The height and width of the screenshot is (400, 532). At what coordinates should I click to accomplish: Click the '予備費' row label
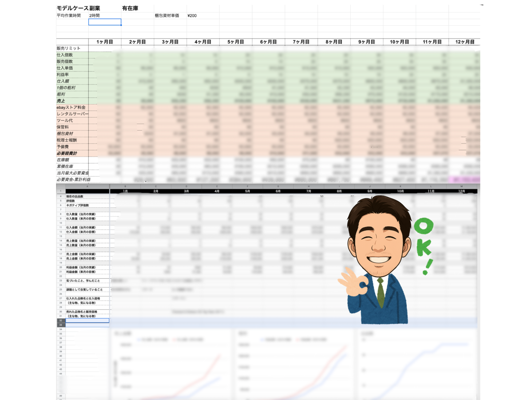point(63,146)
